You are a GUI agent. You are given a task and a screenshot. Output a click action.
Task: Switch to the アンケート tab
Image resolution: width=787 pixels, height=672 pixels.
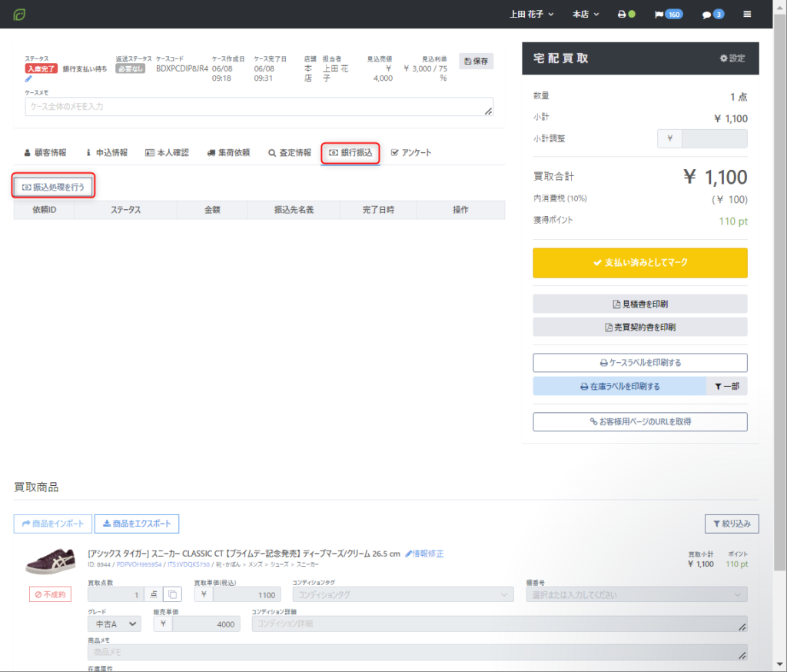pos(411,153)
